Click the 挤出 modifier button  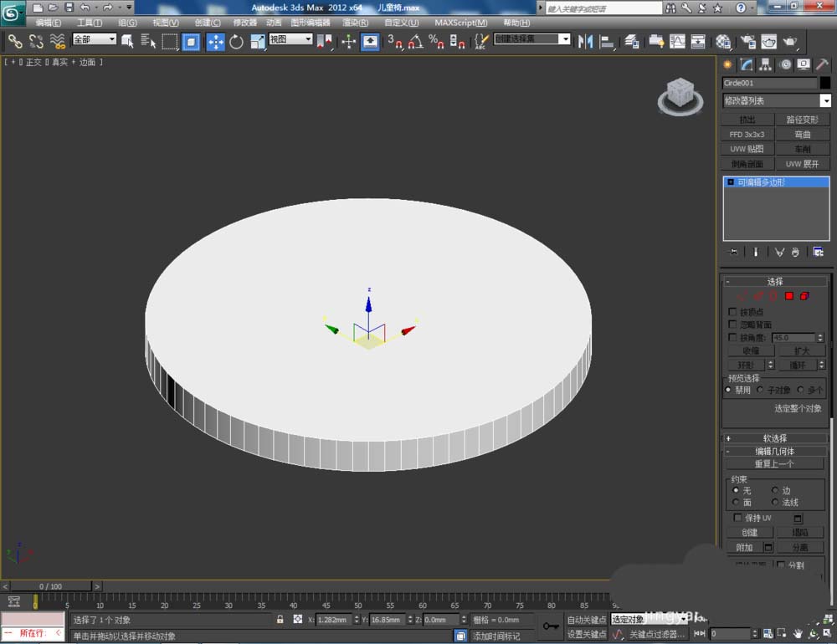pyautogui.click(x=747, y=120)
